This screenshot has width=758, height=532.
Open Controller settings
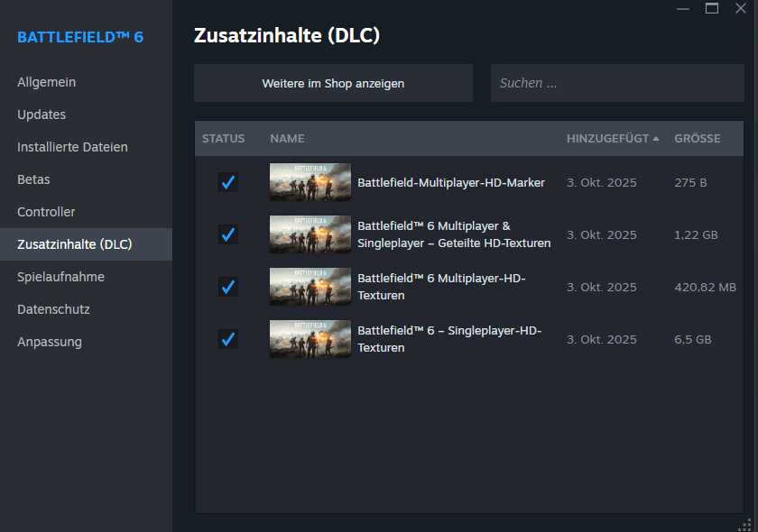[x=46, y=212]
